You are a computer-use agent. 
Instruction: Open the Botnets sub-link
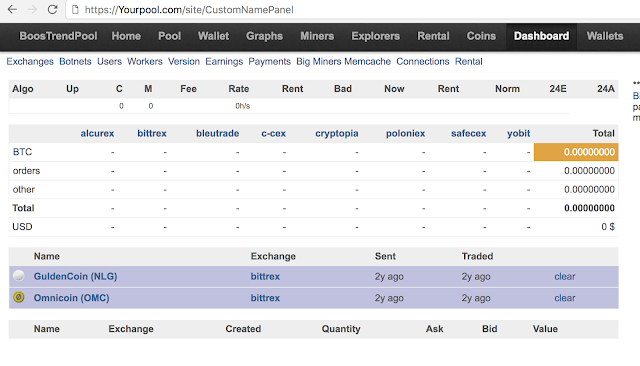pos(75,62)
